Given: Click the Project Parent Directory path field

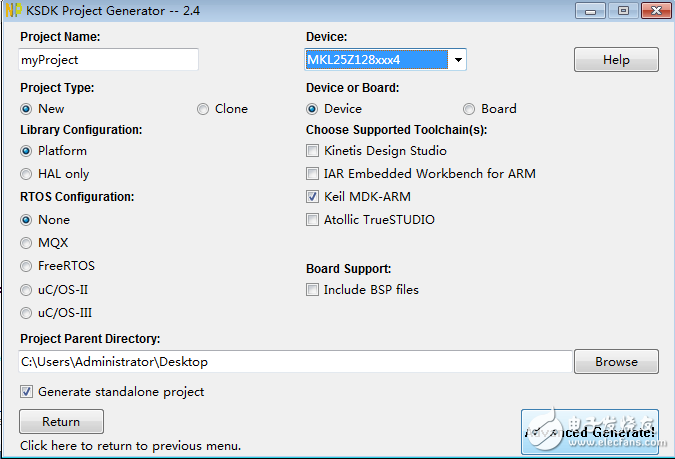Looking at the screenshot, I should tap(295, 362).
